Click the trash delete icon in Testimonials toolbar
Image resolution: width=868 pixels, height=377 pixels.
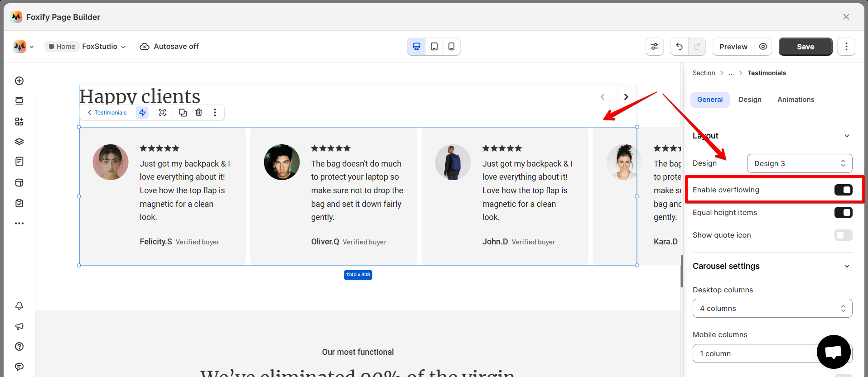198,112
